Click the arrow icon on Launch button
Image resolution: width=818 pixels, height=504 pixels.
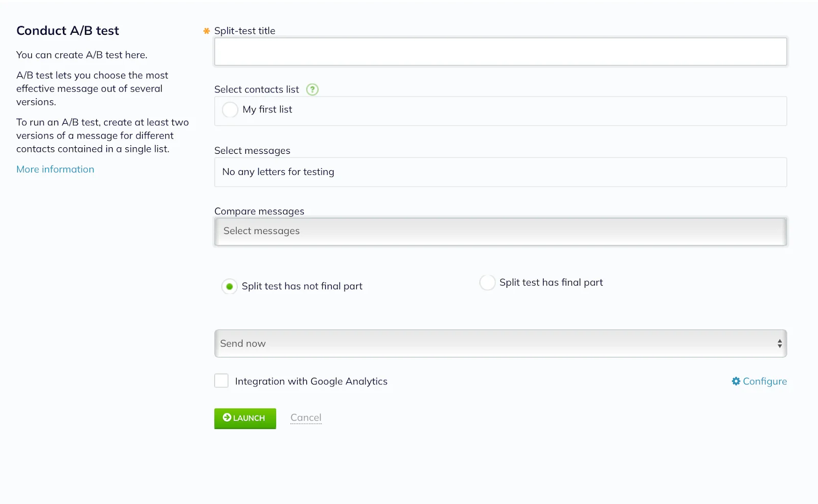(227, 418)
